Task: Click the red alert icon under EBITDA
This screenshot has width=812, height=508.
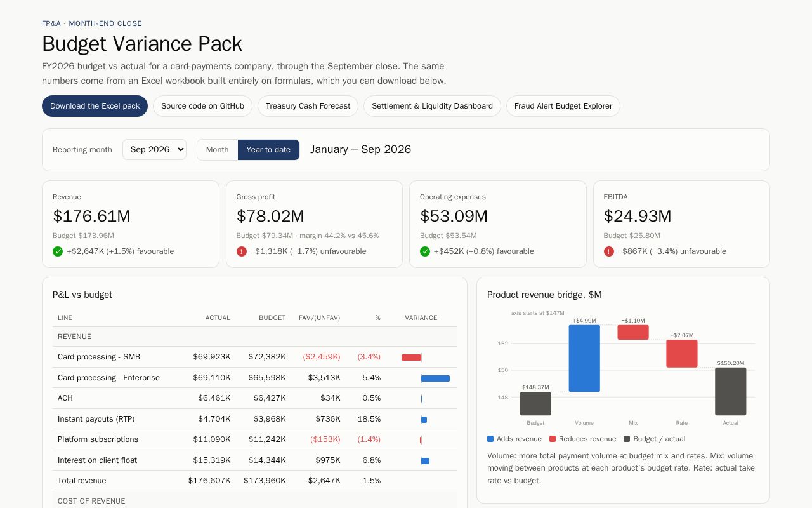Action: pyautogui.click(x=609, y=251)
